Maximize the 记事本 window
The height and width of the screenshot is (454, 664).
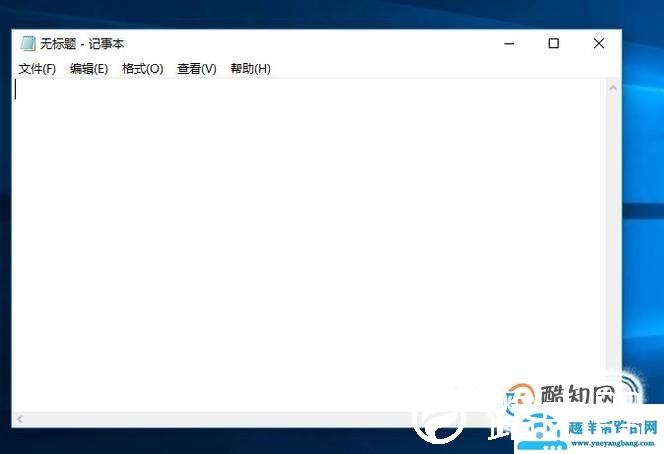point(553,43)
